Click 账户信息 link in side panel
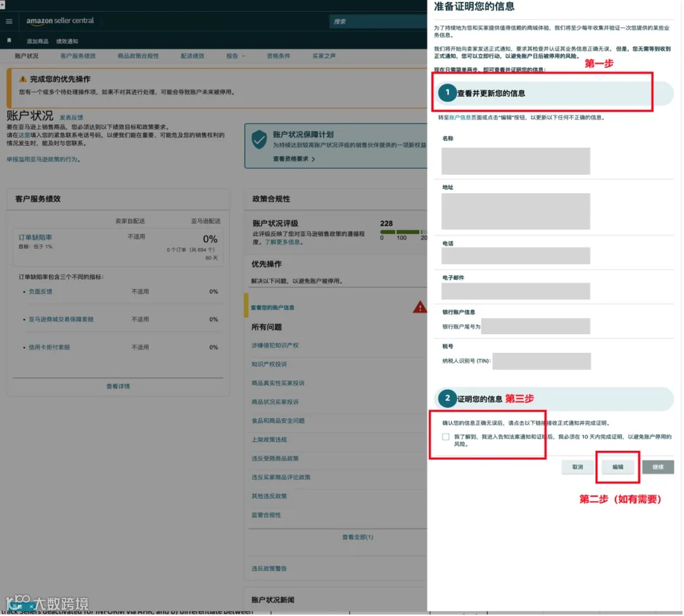Image resolution: width=684 pixels, height=616 pixels. tap(460, 118)
